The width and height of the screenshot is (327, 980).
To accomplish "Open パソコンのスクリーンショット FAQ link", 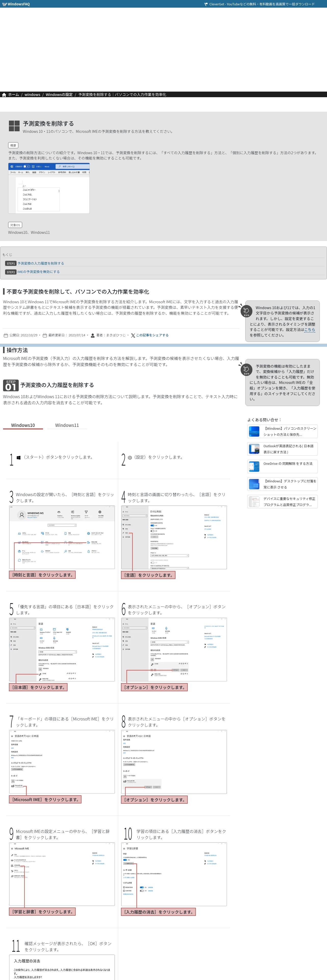I will [290, 431].
